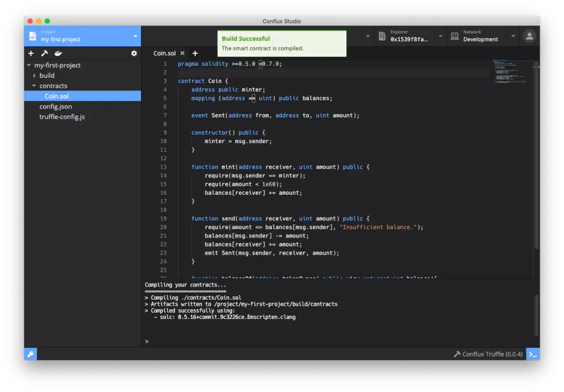Switch to the Coin.sol editor tab
564x392 pixels.
pyautogui.click(x=164, y=53)
